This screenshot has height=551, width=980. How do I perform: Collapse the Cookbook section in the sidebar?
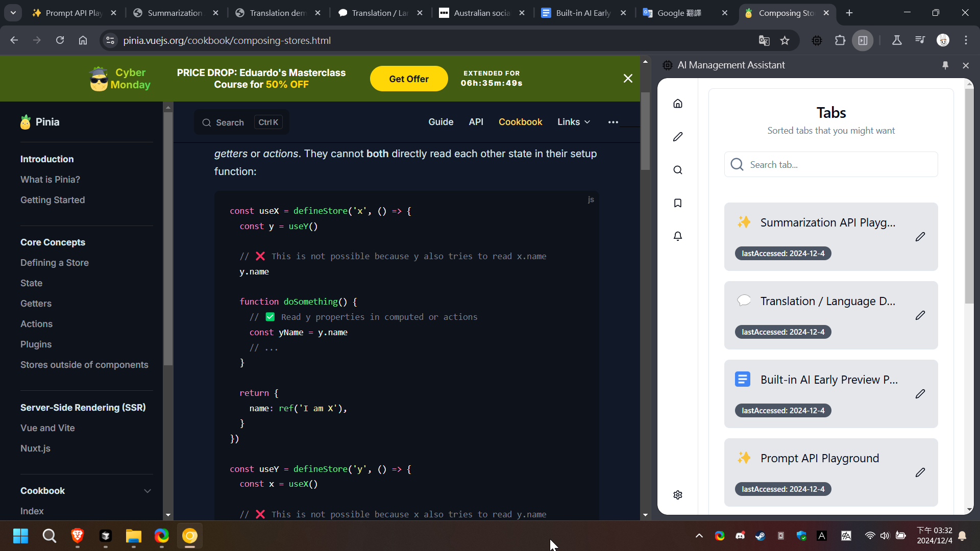[x=148, y=491]
